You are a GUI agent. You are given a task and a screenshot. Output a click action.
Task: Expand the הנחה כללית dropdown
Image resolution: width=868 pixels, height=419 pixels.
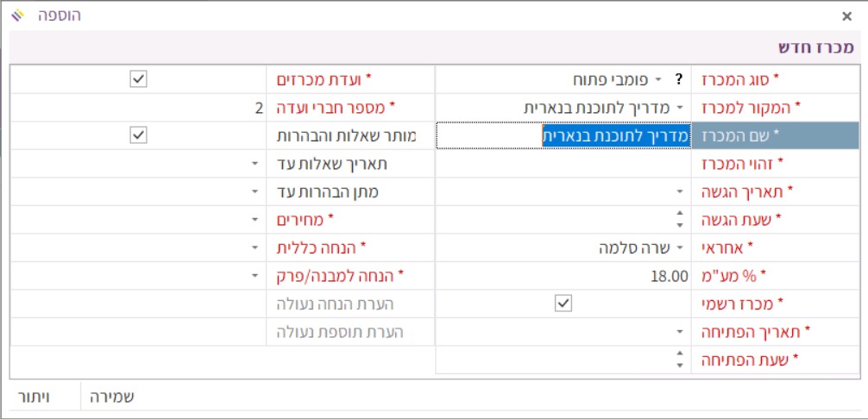255,248
